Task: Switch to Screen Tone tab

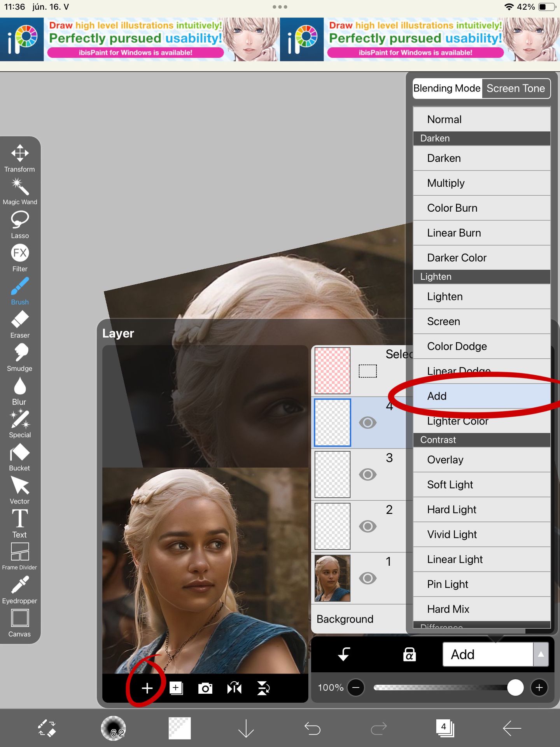Action: (x=516, y=88)
